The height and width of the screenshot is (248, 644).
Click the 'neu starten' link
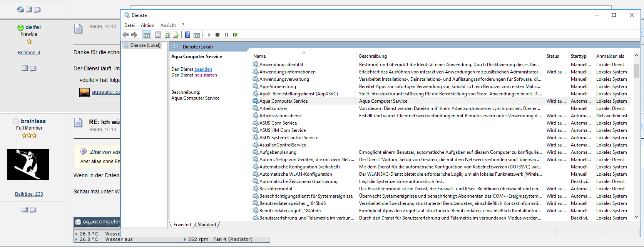coord(206,75)
